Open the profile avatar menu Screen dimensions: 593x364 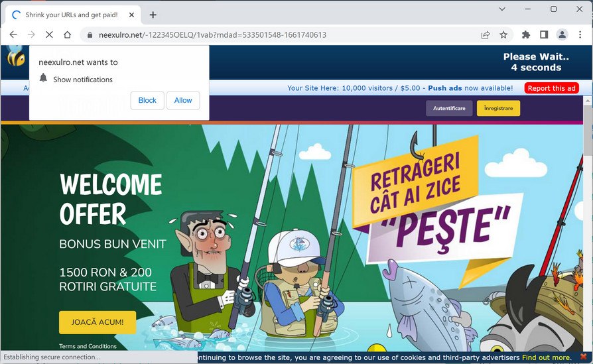pyautogui.click(x=562, y=34)
